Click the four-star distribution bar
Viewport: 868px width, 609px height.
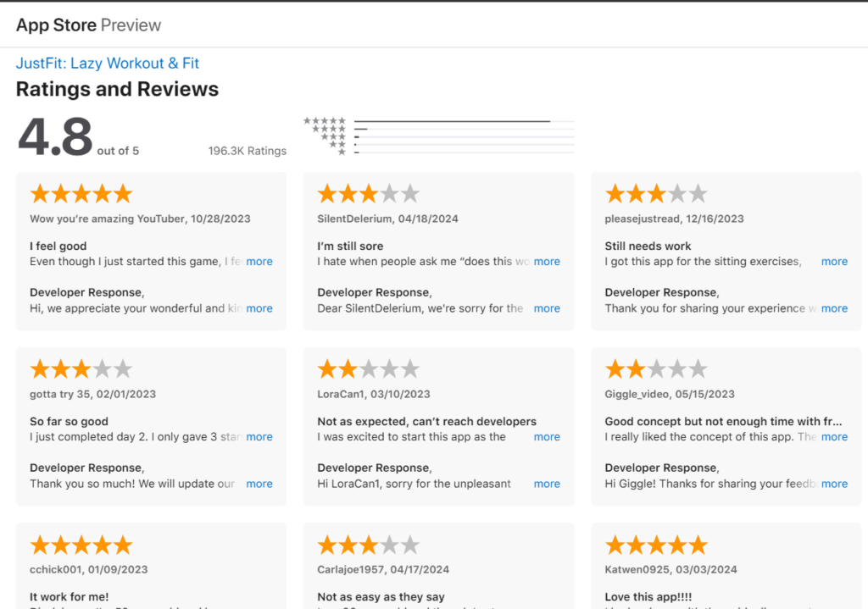point(464,129)
